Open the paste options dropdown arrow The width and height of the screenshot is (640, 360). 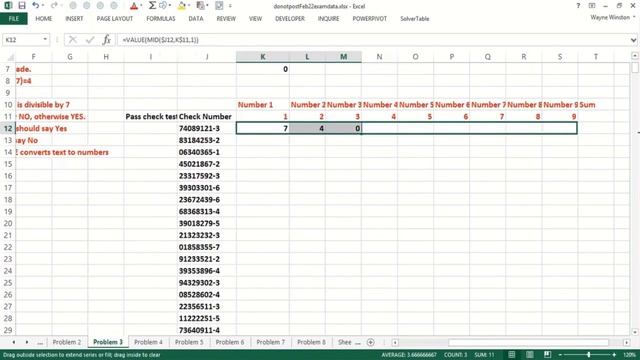pyautogui.click(x=207, y=6)
